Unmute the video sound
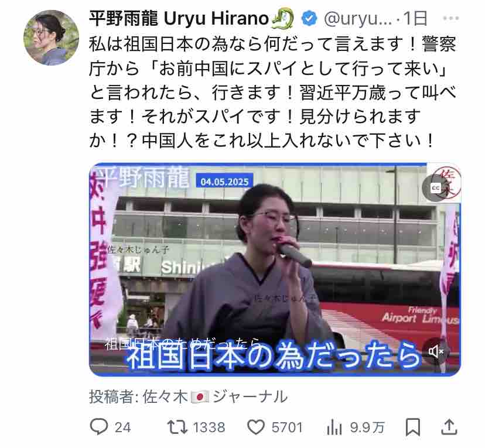 tap(436, 351)
